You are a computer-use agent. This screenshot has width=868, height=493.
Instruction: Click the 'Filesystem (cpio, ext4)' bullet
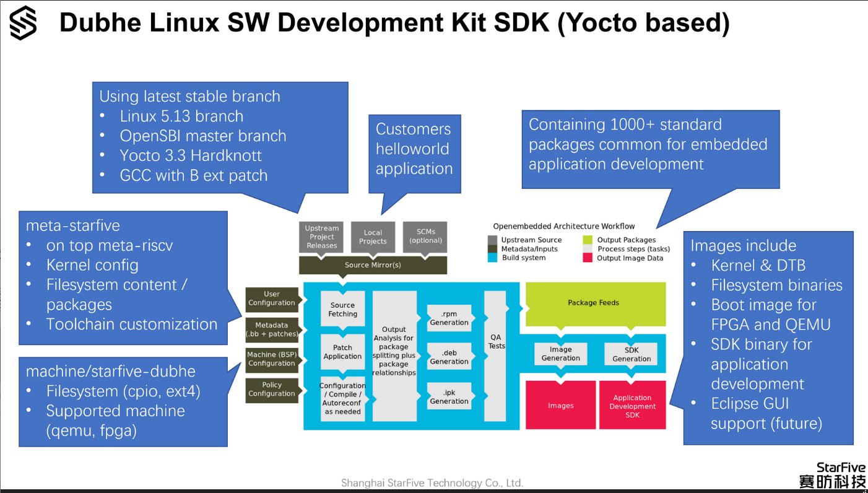(123, 391)
